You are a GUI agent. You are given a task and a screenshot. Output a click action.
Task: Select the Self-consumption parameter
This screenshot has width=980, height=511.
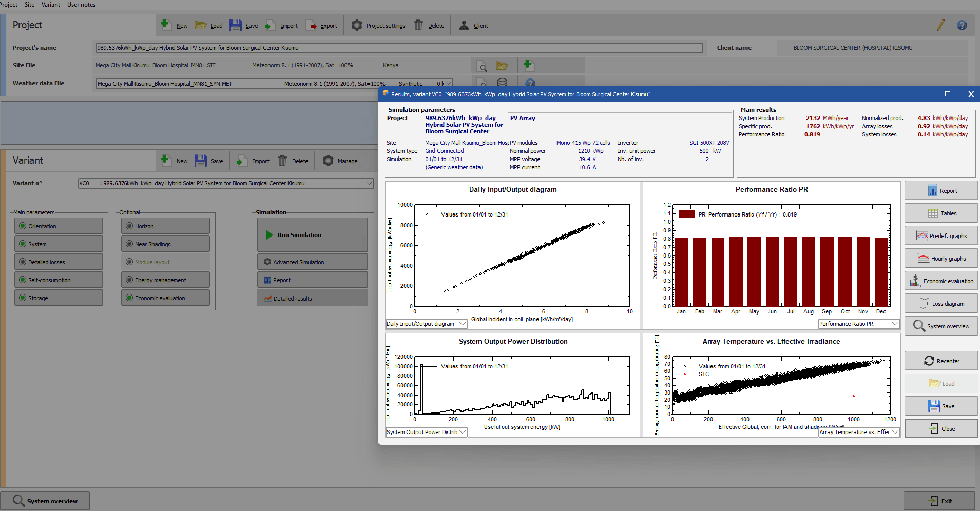[59, 280]
